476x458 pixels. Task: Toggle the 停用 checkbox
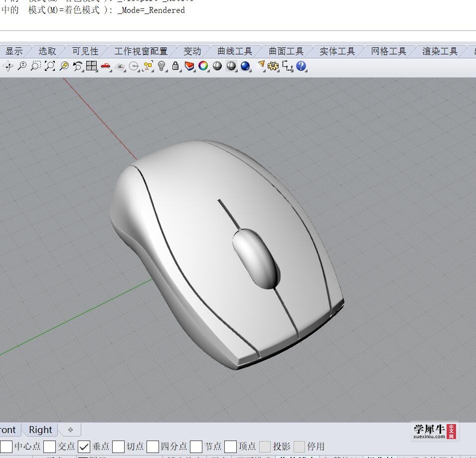[x=300, y=447]
